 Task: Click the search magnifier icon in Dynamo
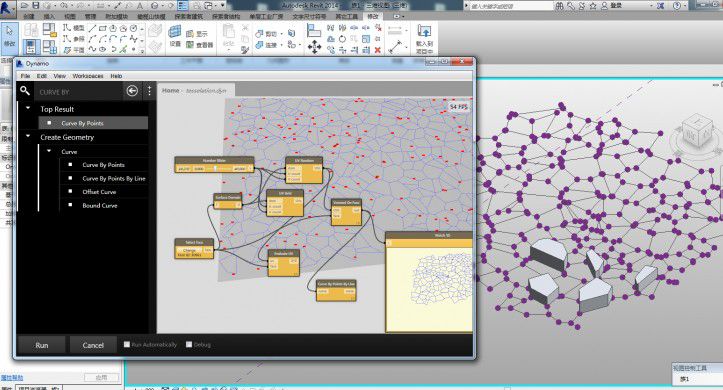point(25,91)
